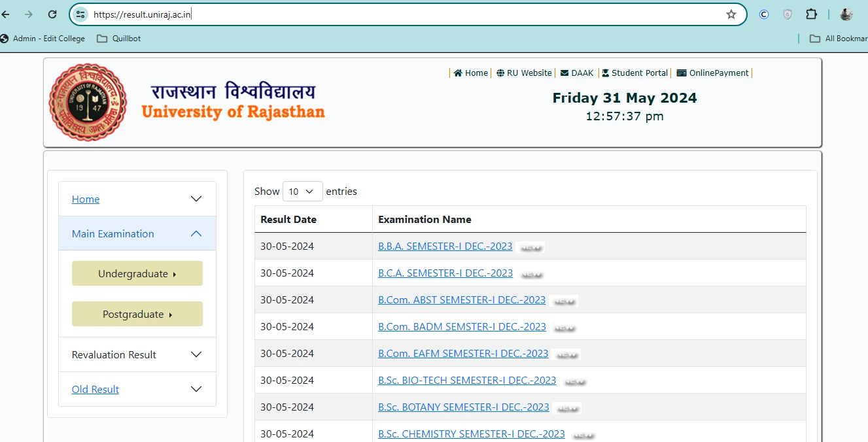
Task: Open RU Website via the globe icon
Action: [500, 73]
